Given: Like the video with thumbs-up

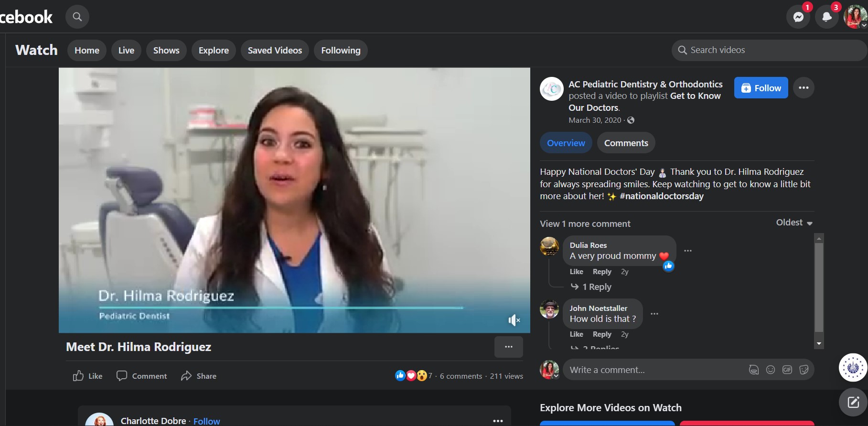Looking at the screenshot, I should [87, 376].
